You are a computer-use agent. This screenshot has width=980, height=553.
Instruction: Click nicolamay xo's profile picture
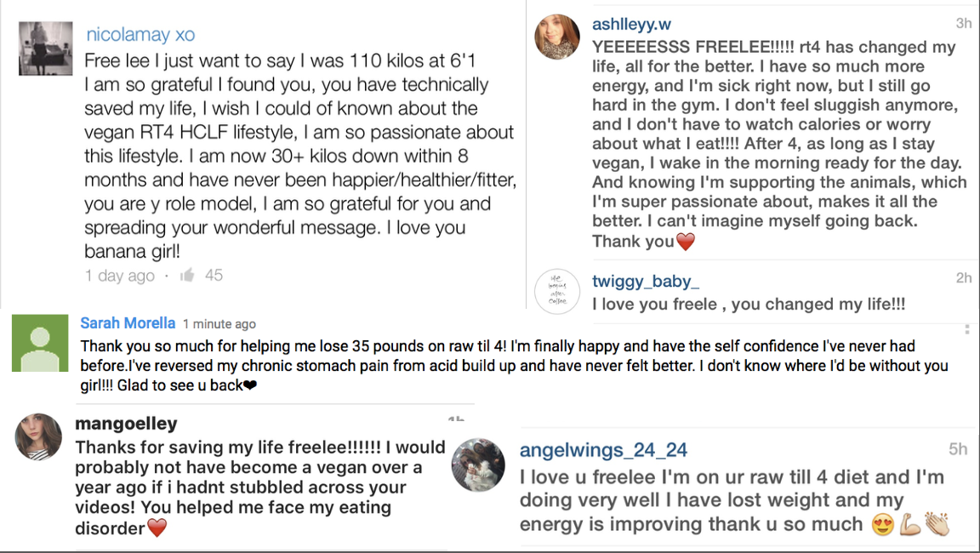[45, 48]
